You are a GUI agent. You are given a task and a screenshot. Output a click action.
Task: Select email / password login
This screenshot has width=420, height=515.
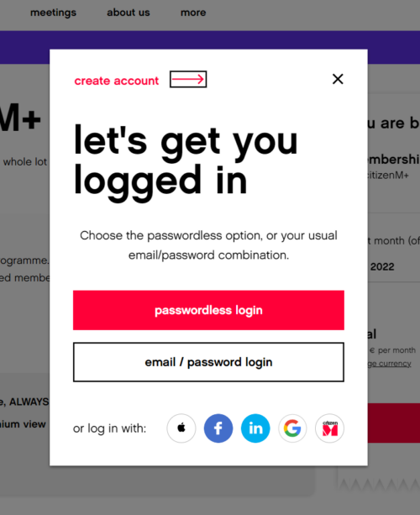tap(208, 362)
